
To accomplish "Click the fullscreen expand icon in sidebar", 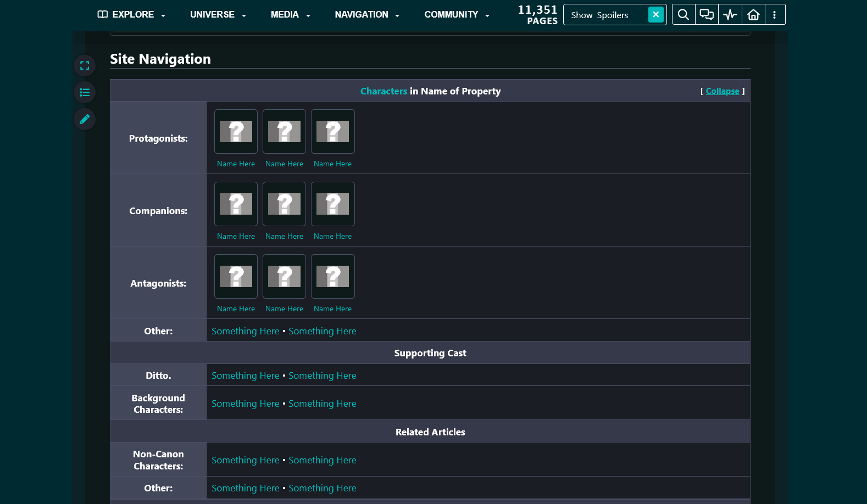I will click(85, 66).
